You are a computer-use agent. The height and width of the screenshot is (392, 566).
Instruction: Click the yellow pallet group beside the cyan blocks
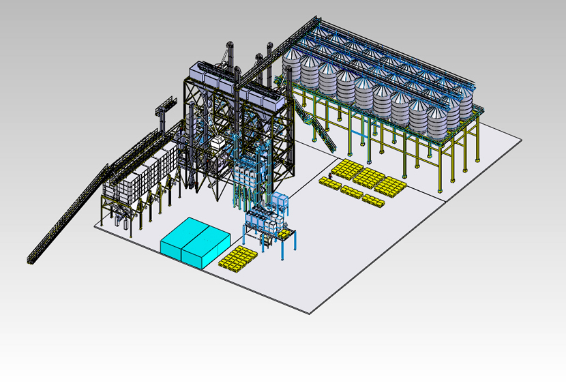238,258
